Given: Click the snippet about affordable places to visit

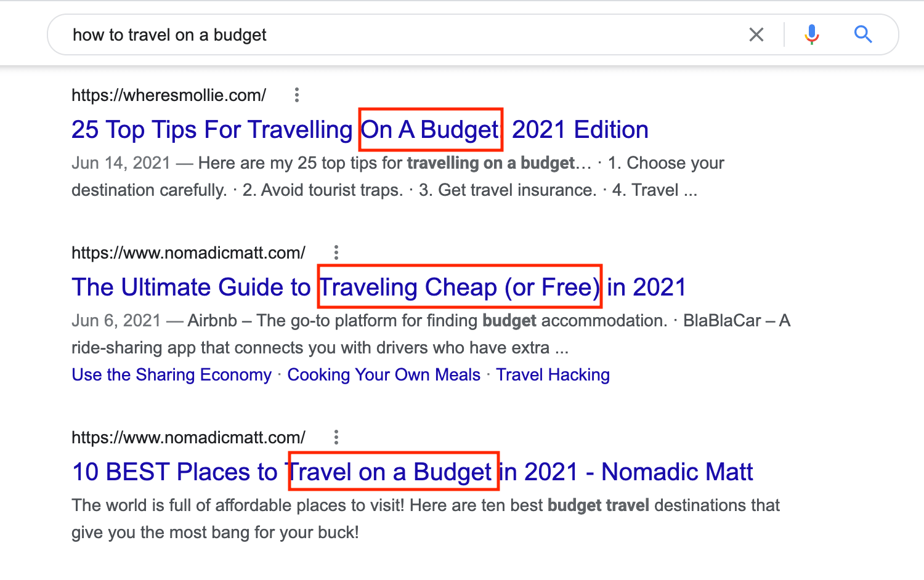Looking at the screenshot, I should (426, 518).
